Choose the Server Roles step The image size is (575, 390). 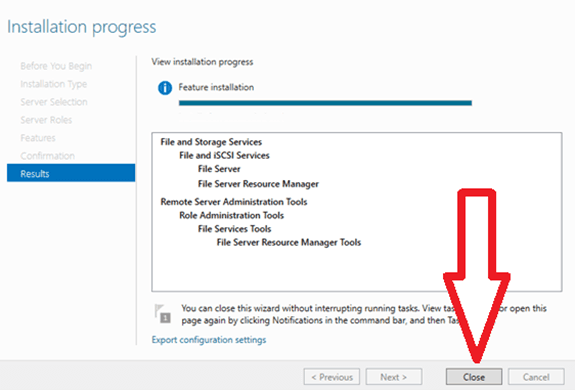click(x=46, y=120)
